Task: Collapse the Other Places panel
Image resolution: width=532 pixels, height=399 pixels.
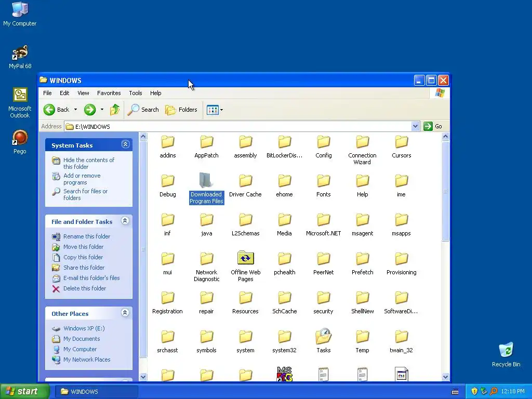Action: point(125,313)
